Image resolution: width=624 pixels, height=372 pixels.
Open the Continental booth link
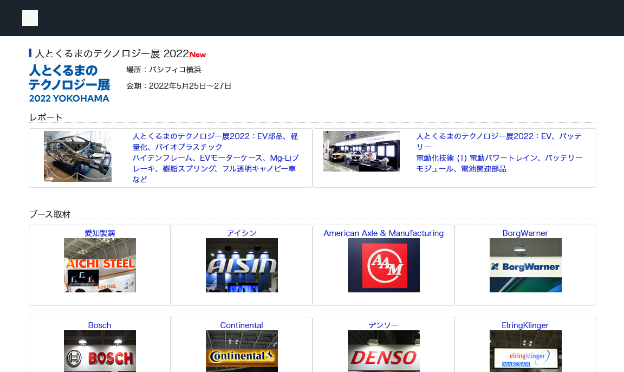[242, 325]
